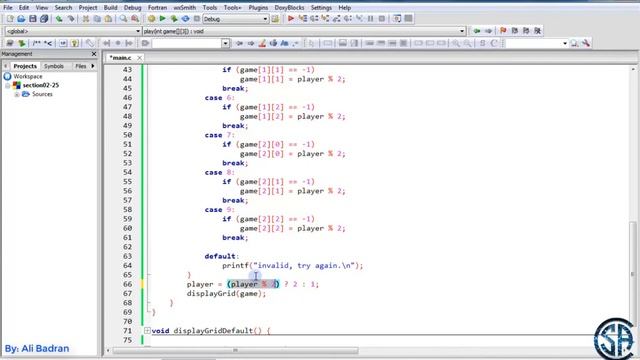Rebuild the project with blue icon
The image size is (640, 360).
[185, 19]
